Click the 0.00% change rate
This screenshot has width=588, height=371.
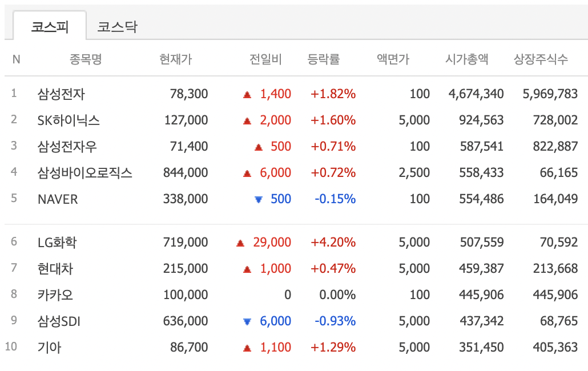(337, 295)
